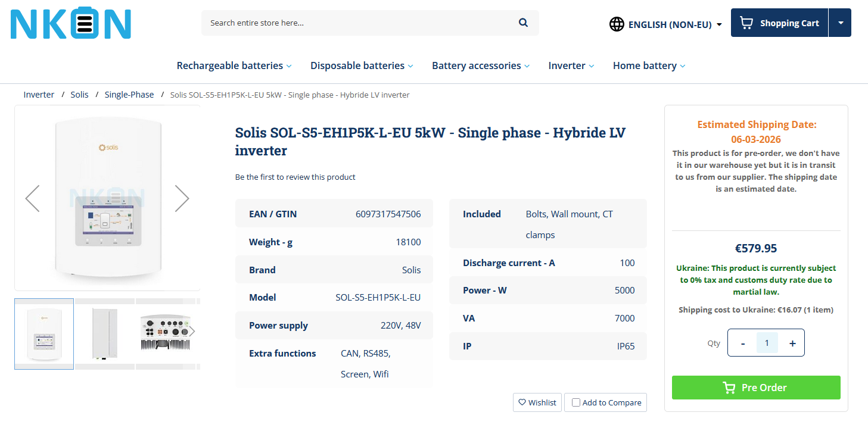Screen dimensions: 868x431
Task: Add product to Wishlist
Action: click(537, 402)
